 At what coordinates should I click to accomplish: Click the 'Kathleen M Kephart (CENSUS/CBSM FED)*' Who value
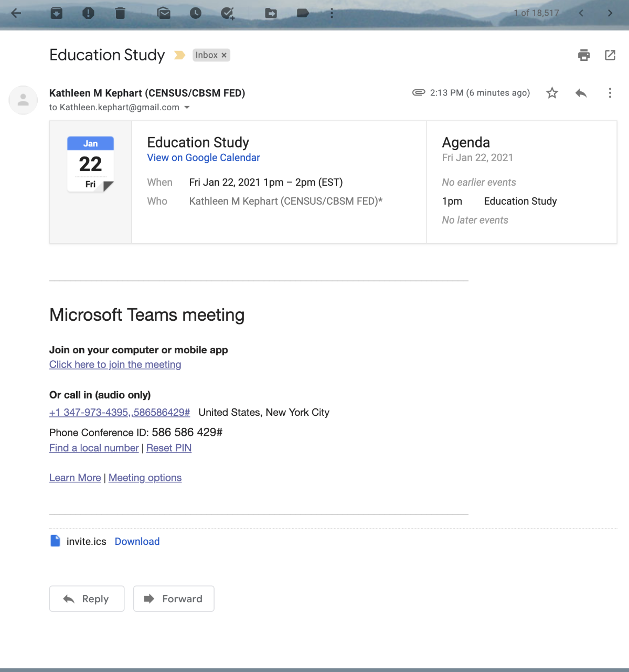click(286, 201)
